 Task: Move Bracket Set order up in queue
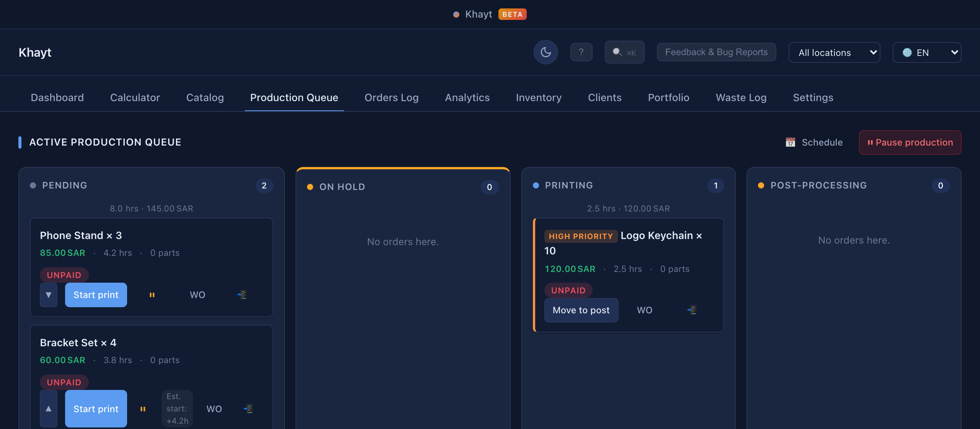(49, 409)
